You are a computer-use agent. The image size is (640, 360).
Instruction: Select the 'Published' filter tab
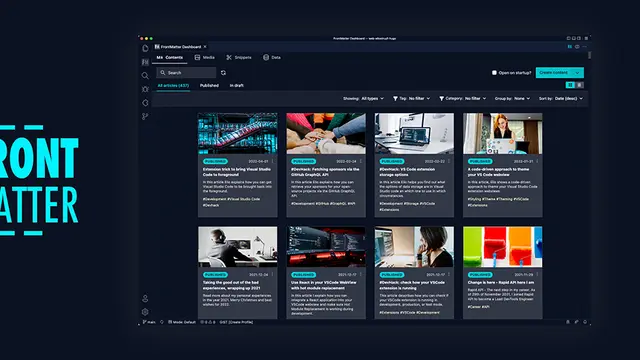coord(209,85)
